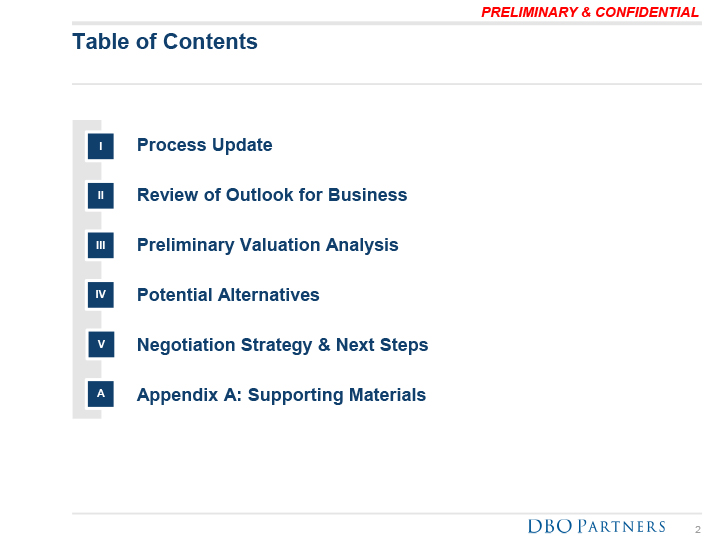Select the IV section marker box
Screen dimensions: 720x540
[x=100, y=296]
